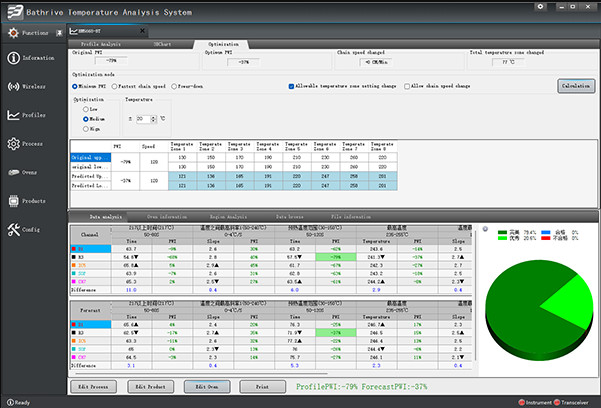
Task: Open the Config tools icon
Action: [x=13, y=230]
